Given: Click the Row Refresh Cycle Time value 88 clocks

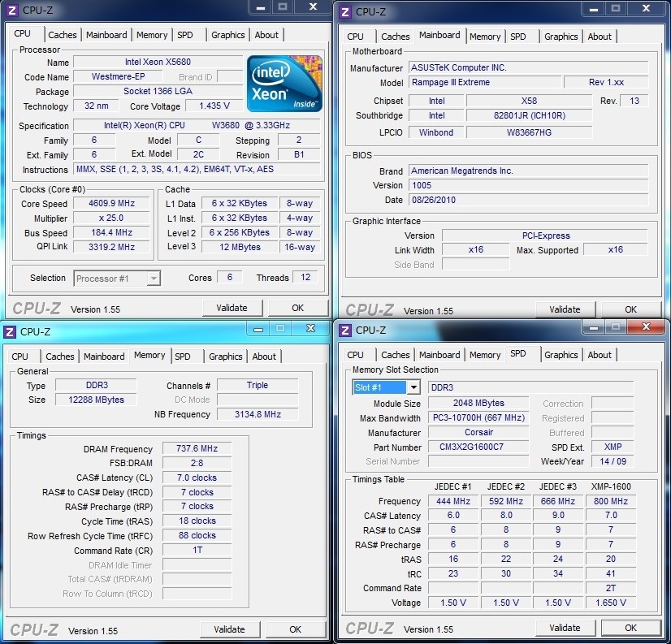Looking at the screenshot, I should [x=197, y=535].
